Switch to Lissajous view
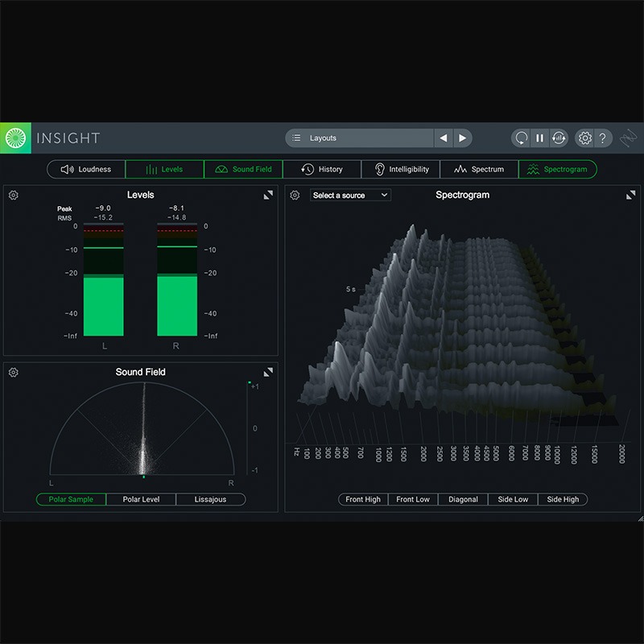 (x=211, y=499)
